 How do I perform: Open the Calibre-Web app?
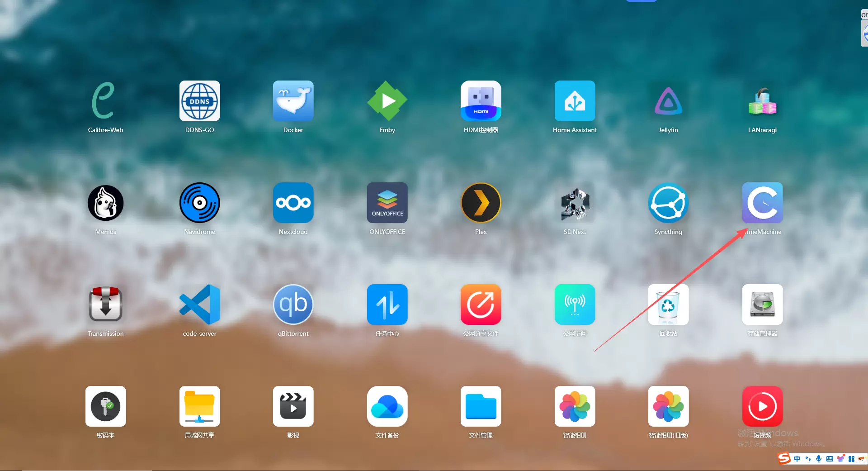click(105, 101)
